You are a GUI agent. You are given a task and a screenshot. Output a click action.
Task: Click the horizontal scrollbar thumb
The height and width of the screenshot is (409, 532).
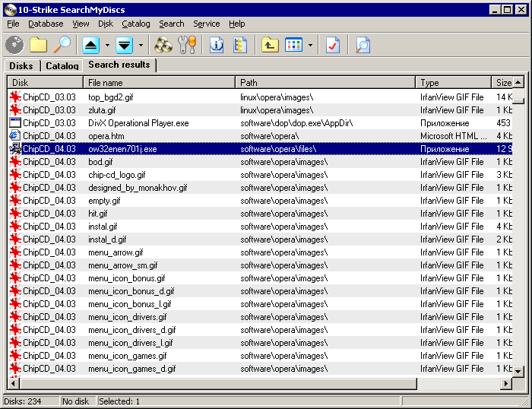[218, 384]
